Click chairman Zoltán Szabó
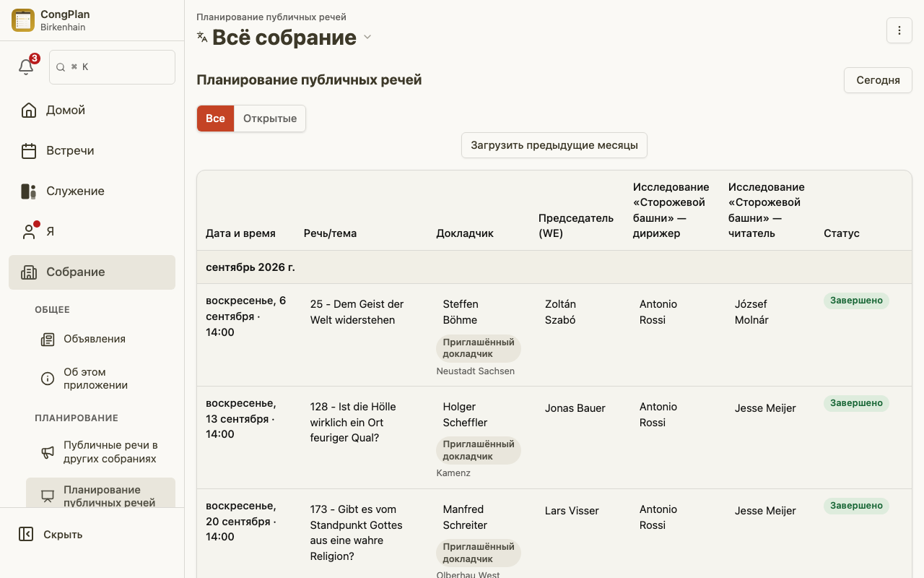The image size is (924, 578). (x=560, y=312)
